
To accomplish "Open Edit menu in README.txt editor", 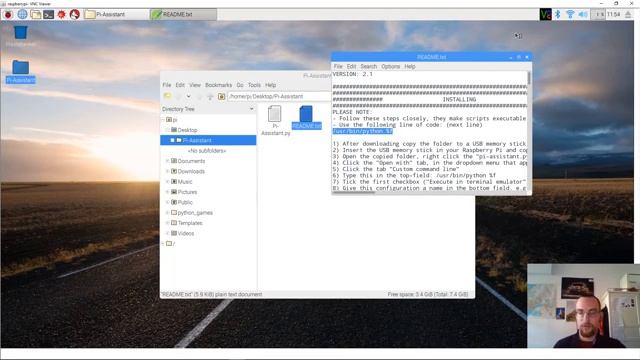I will (351, 66).
